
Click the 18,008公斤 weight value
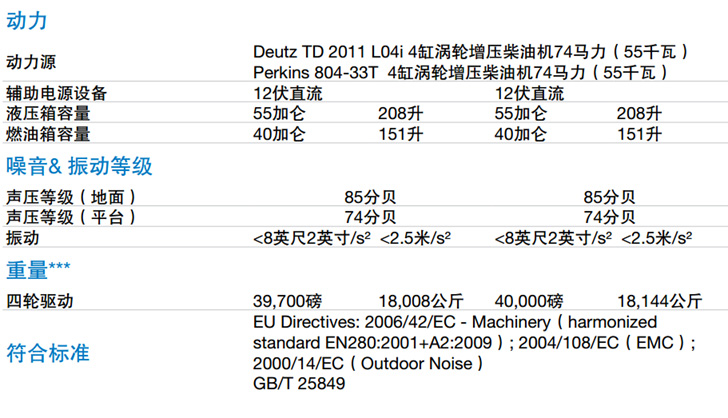point(420,300)
